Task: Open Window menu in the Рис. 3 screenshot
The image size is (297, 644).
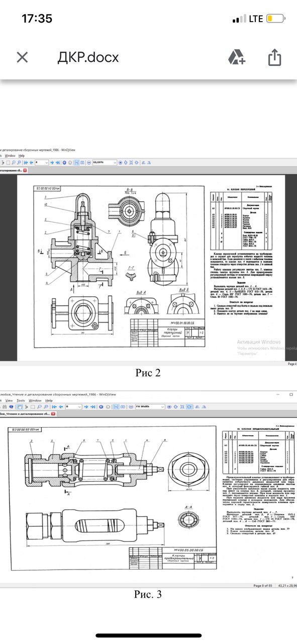Action: pos(35,400)
